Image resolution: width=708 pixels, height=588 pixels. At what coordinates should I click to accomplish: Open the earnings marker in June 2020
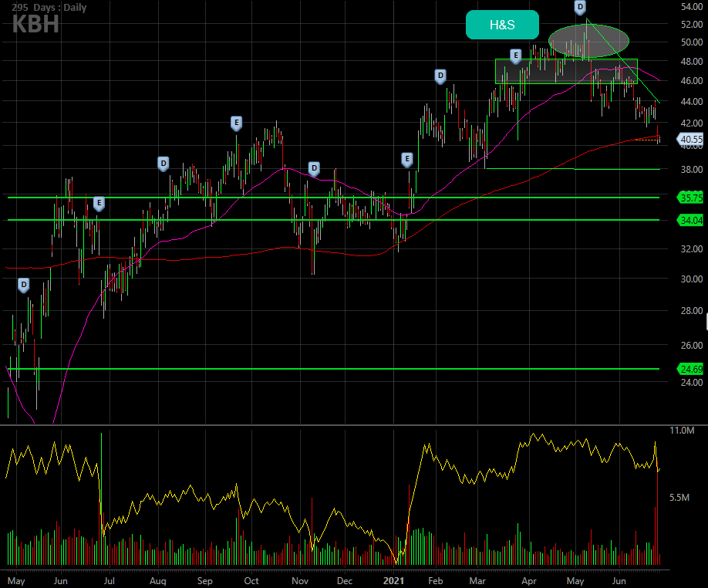(99, 204)
